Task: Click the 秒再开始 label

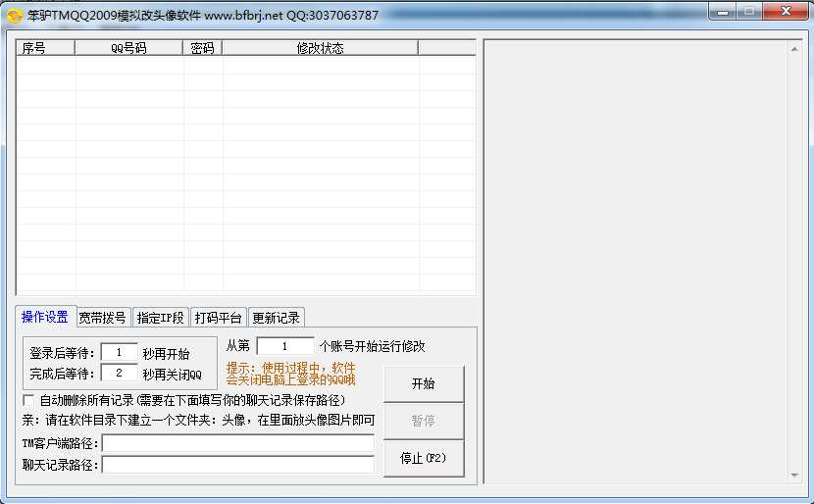Action: pyautogui.click(x=166, y=354)
